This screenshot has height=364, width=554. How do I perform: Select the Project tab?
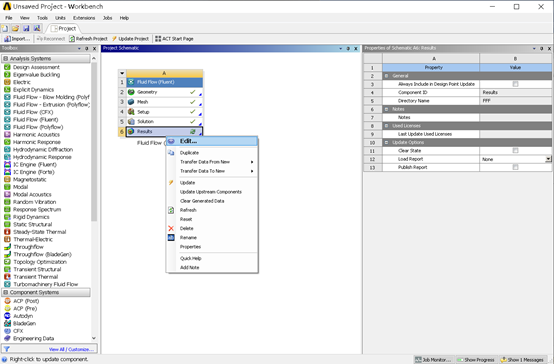pyautogui.click(x=64, y=28)
